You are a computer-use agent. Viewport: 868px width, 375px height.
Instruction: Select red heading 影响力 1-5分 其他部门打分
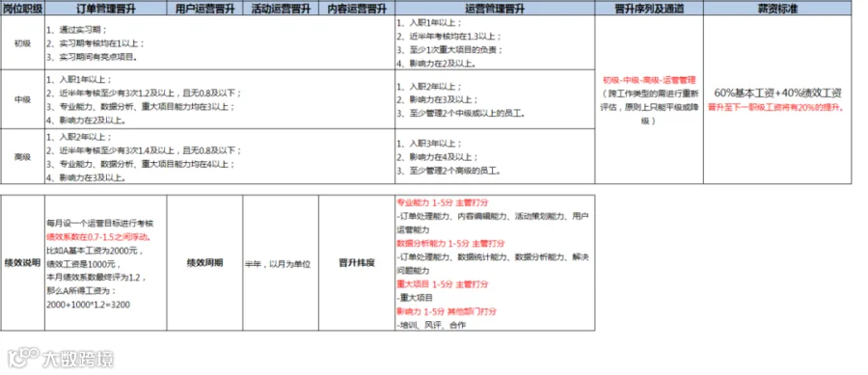point(447,311)
